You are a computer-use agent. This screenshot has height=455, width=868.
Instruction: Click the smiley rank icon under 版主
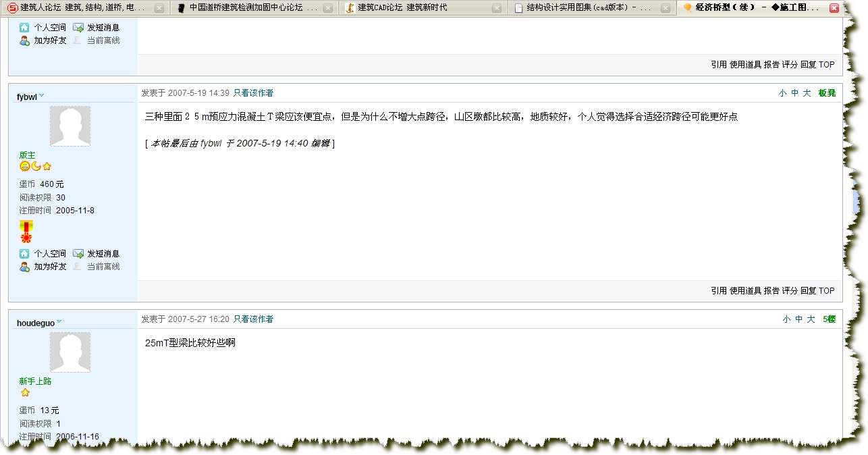click(25, 167)
